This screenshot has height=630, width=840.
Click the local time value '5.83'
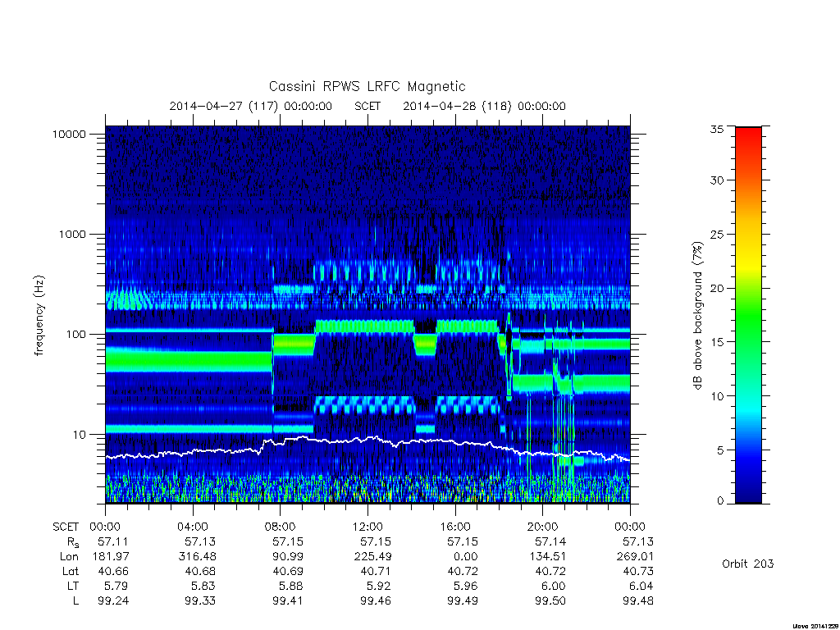click(203, 586)
